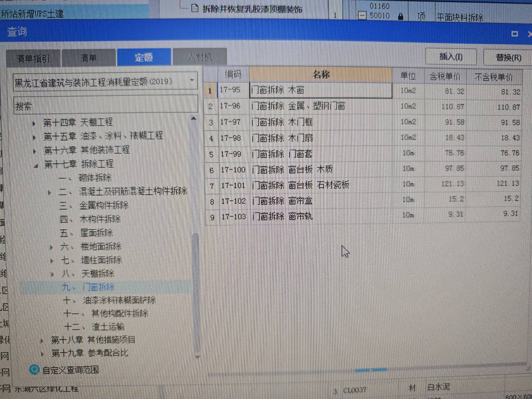Click the 不含税单价 column header
532x399 pixels.
coord(494,77)
